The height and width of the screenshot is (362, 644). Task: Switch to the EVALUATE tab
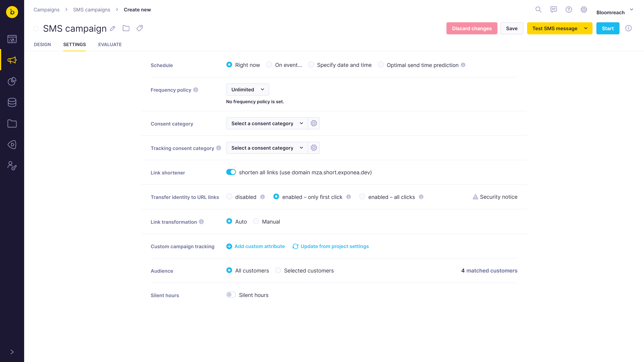(110, 44)
